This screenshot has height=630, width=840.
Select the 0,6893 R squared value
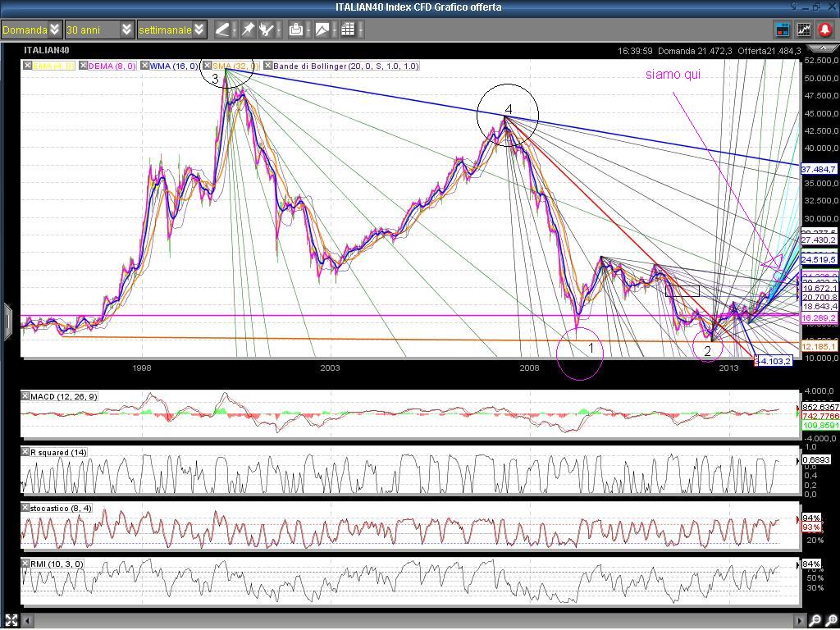point(815,459)
